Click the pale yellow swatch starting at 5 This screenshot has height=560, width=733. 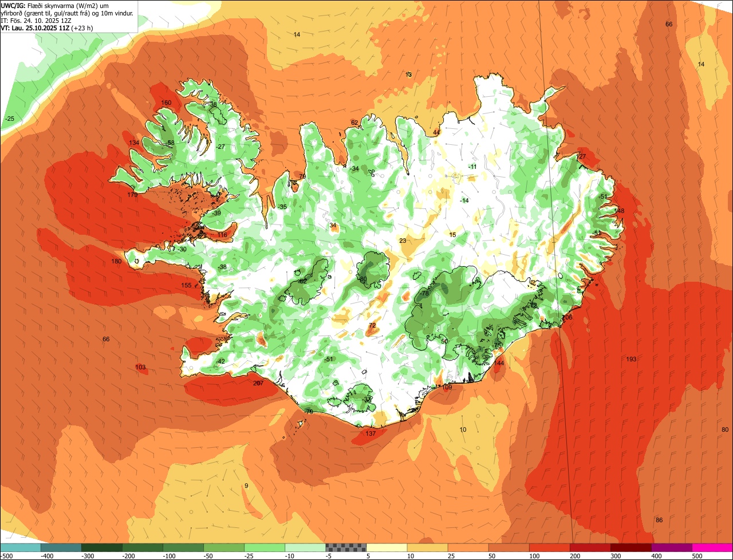click(387, 547)
